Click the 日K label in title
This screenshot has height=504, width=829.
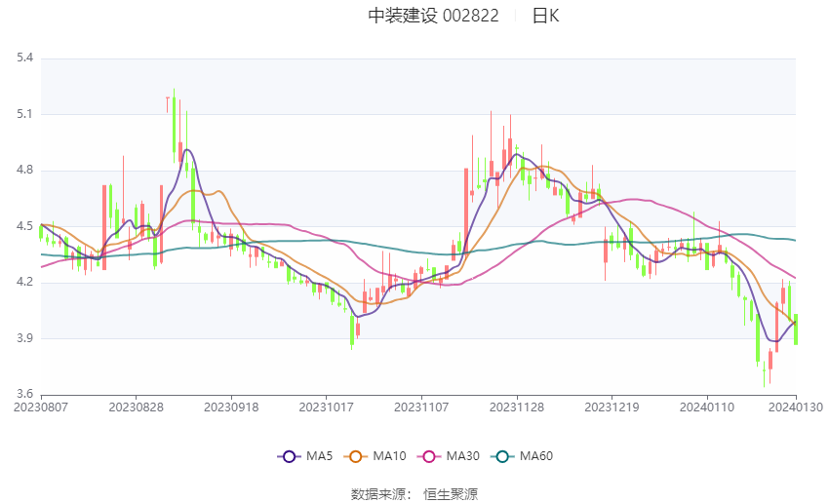[545, 16]
